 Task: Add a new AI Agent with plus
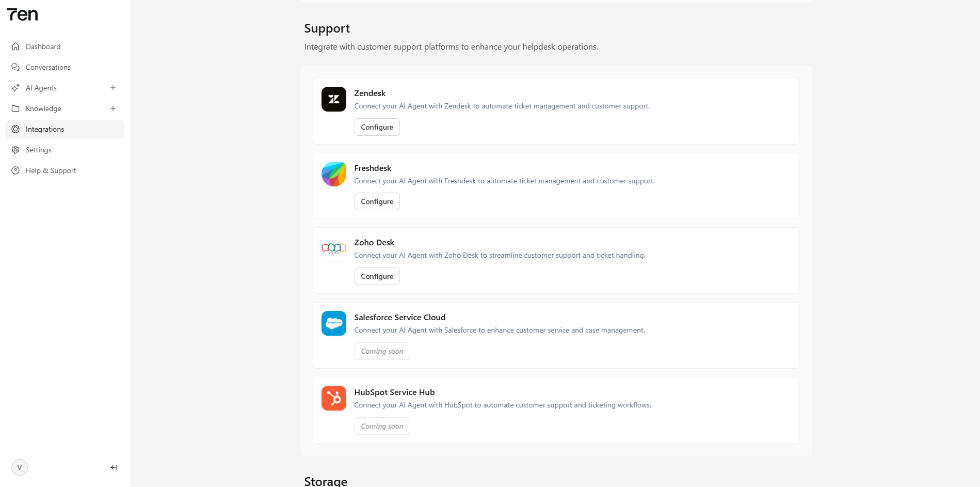click(x=113, y=88)
